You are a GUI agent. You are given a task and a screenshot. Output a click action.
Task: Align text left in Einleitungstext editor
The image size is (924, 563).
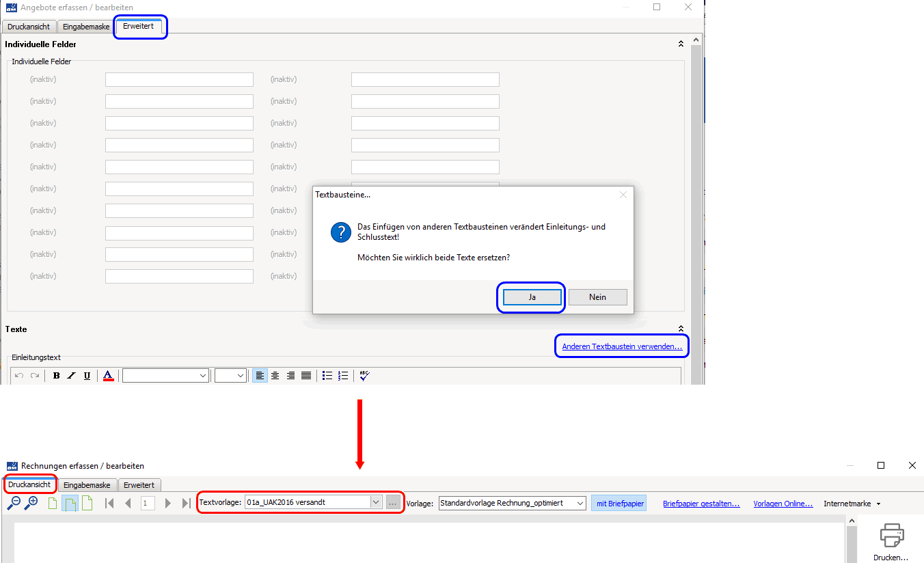260,376
